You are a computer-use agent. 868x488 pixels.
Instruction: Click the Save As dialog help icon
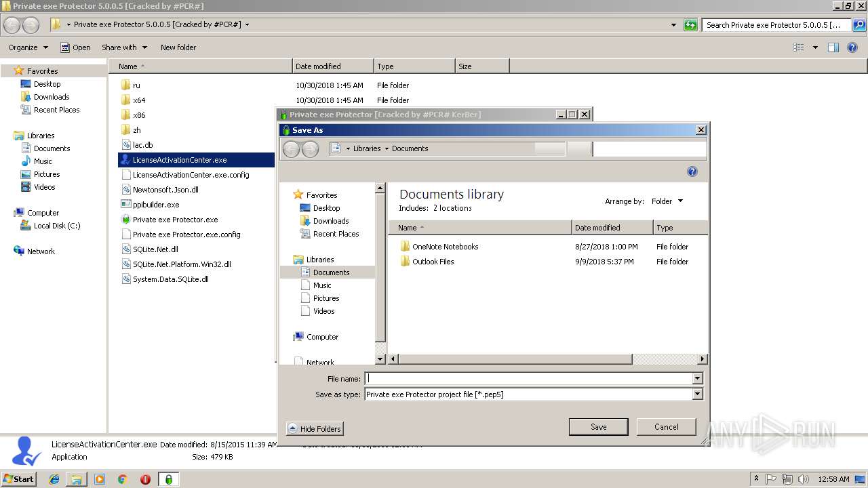(692, 171)
